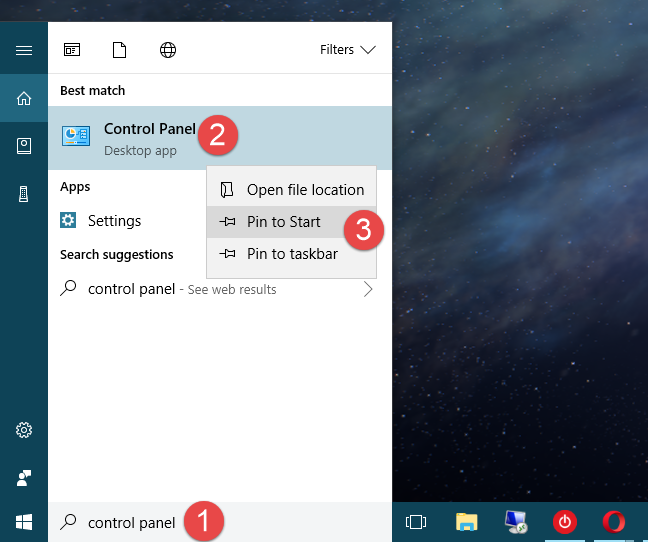Open the Filters dropdown

348,50
